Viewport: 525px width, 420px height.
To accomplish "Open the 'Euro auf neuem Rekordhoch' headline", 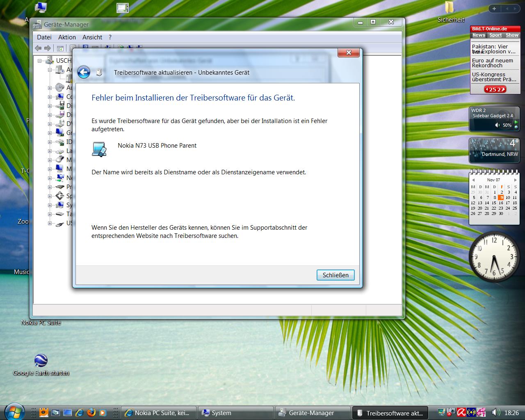I will coord(492,63).
